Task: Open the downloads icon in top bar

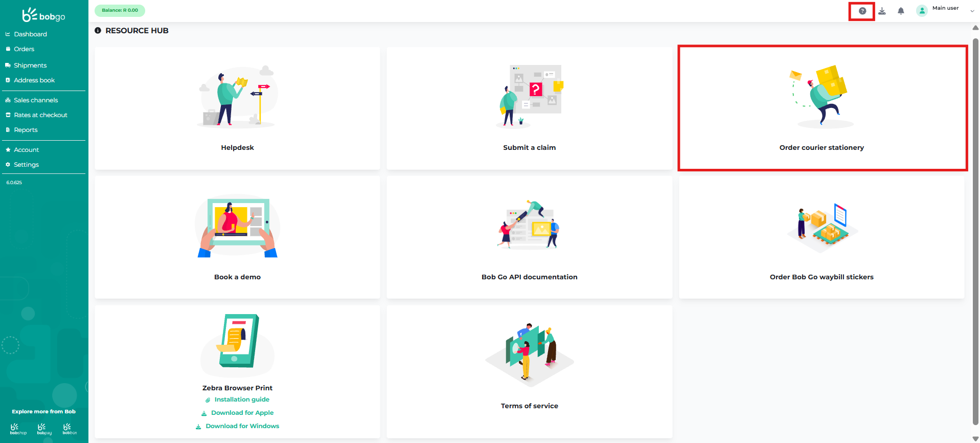Action: coord(882,11)
